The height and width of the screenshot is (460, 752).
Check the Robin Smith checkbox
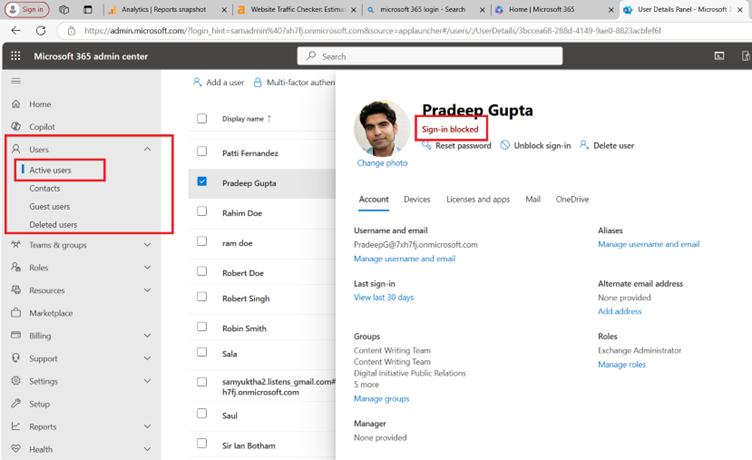[x=202, y=326]
